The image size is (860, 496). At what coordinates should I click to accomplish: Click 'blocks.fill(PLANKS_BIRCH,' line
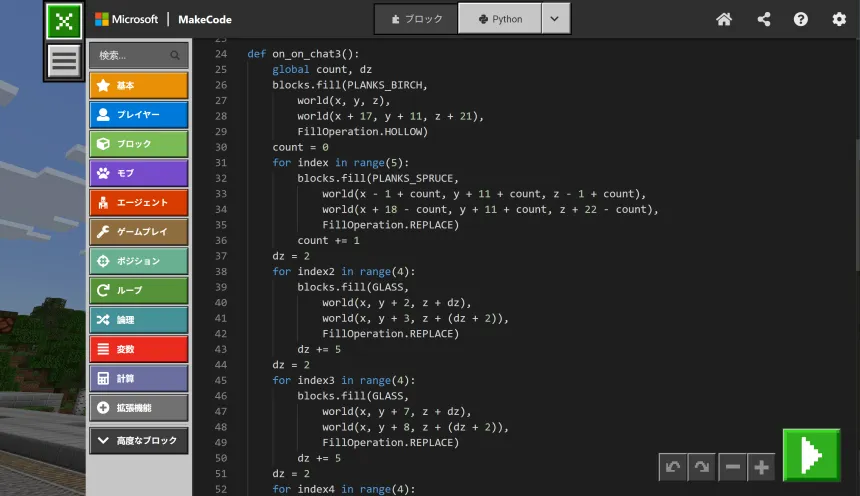click(x=350, y=85)
